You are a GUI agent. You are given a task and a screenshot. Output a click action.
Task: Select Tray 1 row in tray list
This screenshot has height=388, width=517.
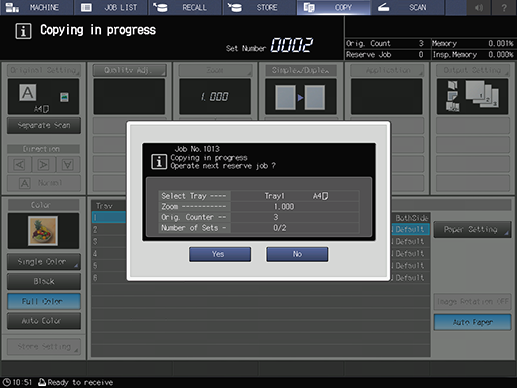tap(109, 217)
